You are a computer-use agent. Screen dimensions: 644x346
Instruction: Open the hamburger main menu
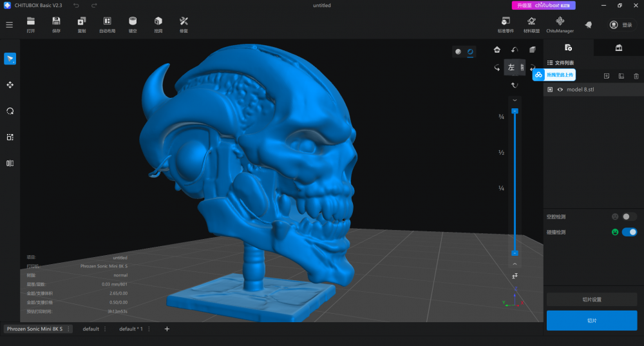[x=9, y=25]
